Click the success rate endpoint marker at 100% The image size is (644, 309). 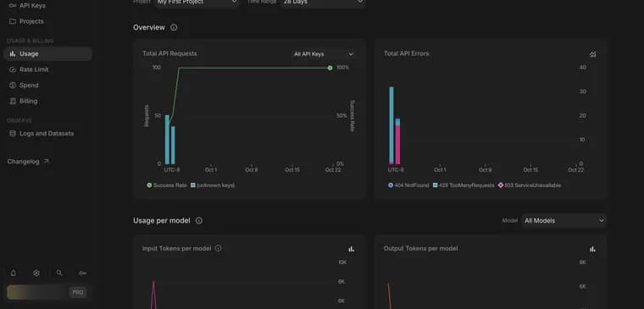330,68
